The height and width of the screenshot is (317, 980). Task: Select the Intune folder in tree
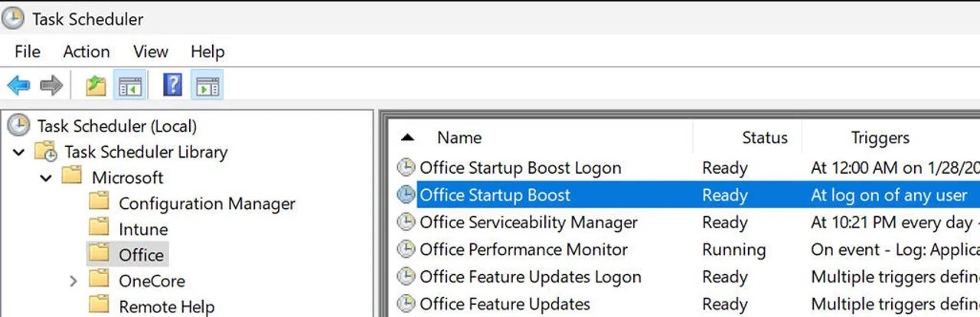[143, 229]
